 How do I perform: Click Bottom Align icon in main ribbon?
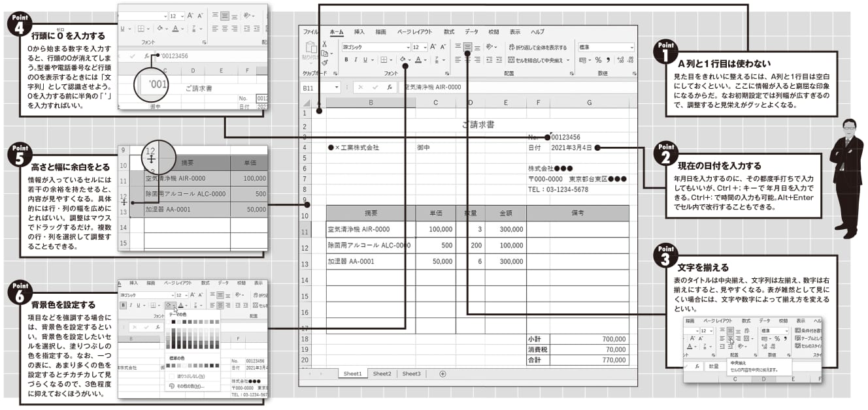pos(477,47)
